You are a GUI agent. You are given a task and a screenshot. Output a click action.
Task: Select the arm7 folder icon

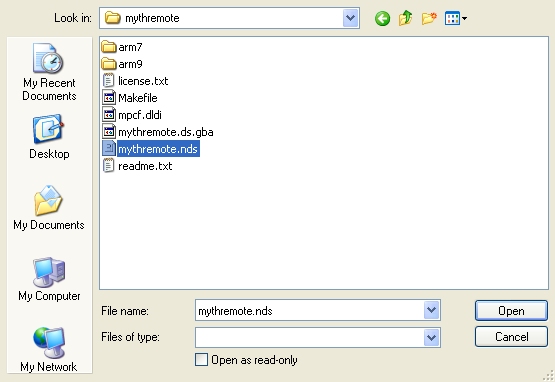coord(109,47)
